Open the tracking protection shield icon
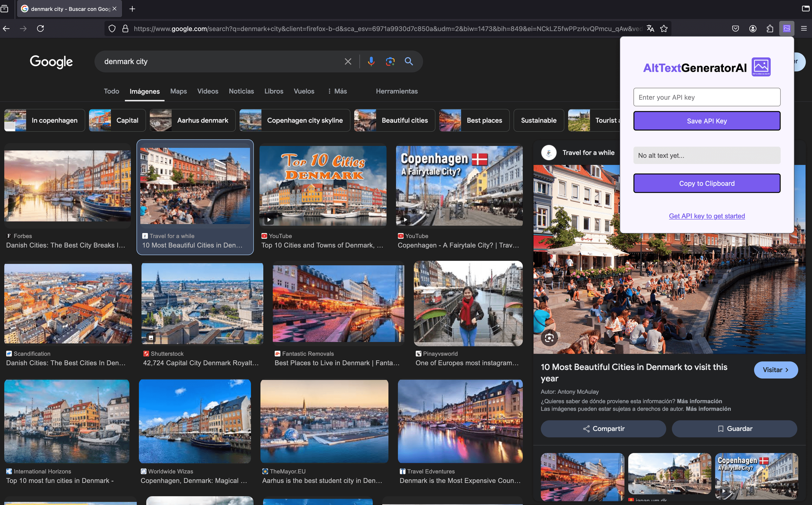 point(112,29)
